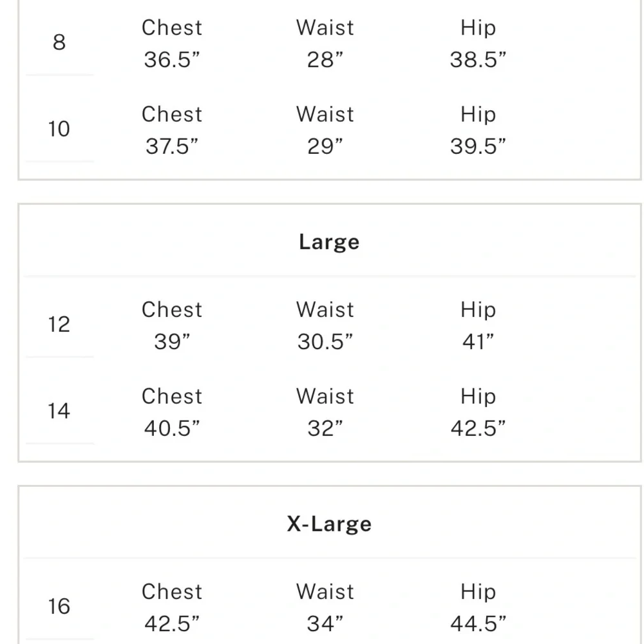This screenshot has height=644, width=644.
Task: Click size 16 hip value 44.5"
Action: click(478, 624)
